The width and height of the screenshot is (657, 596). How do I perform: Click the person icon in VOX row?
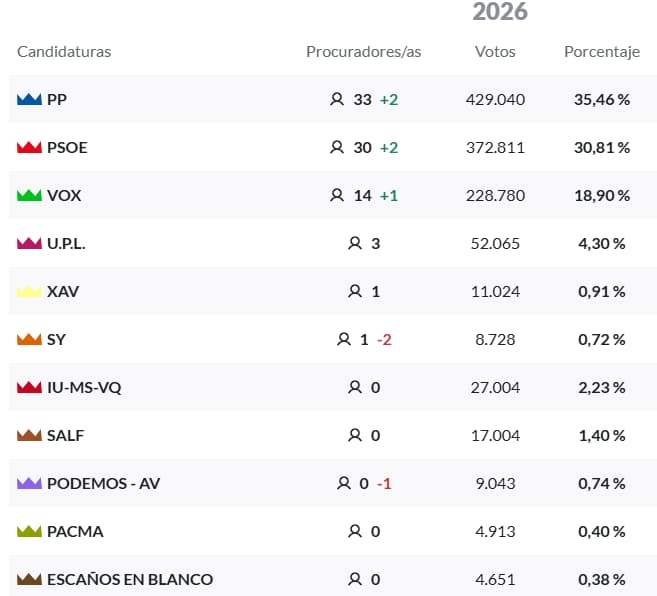[x=336, y=196]
